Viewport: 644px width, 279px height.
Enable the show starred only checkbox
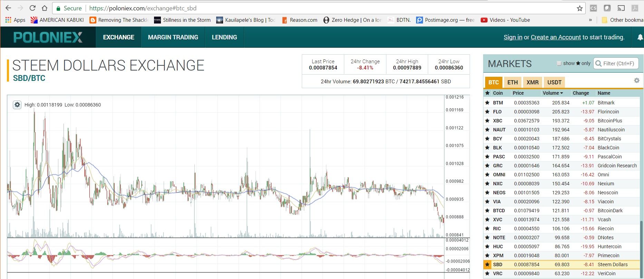(x=559, y=63)
